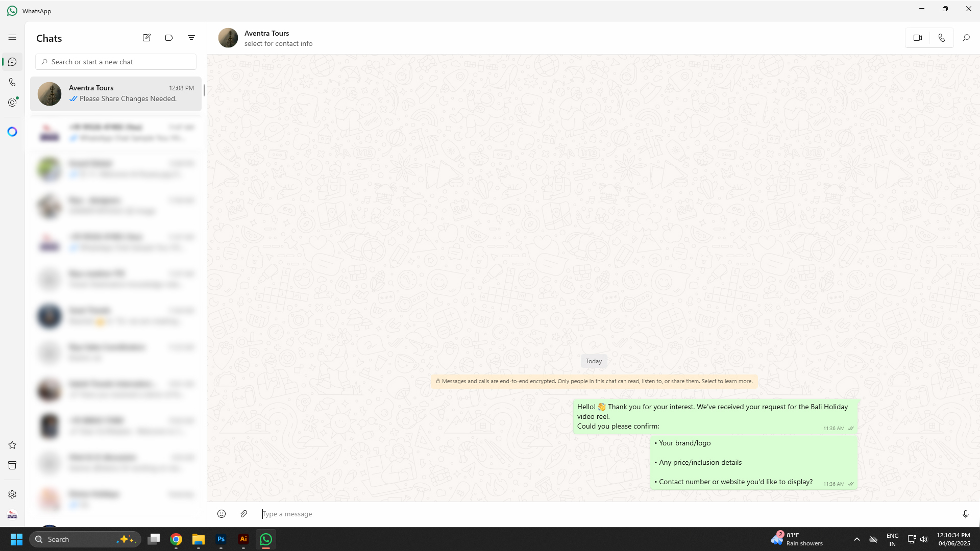Start a video call with Aventra Tours
This screenshot has width=980, height=551.
click(918, 38)
